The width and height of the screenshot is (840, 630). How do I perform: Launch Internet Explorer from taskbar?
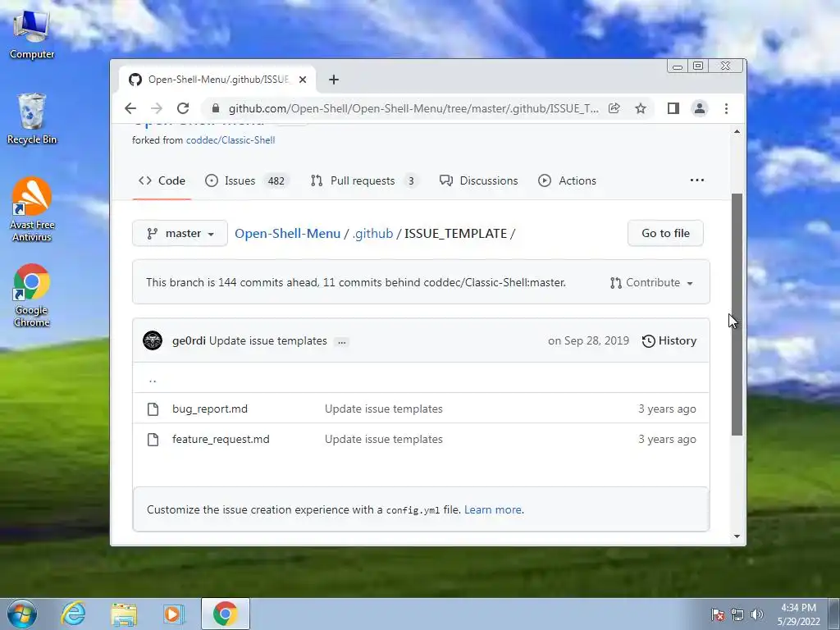[73, 614]
